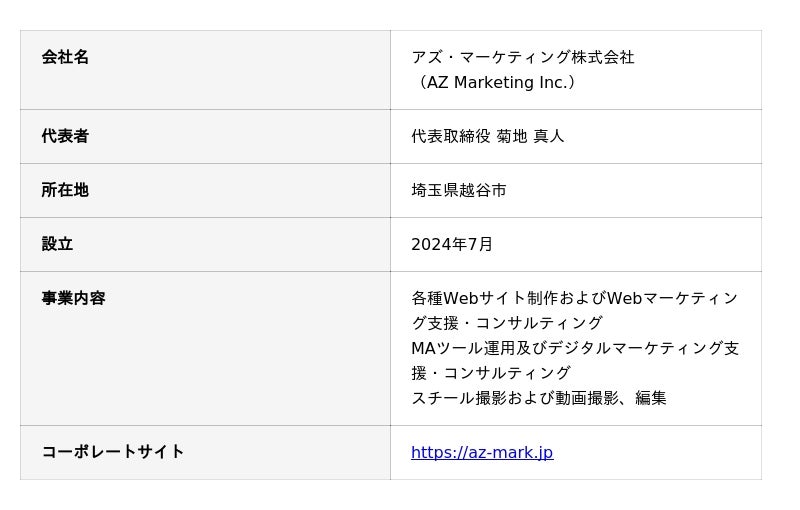Image resolution: width=800 pixels, height=510 pixels.
Task: Click the 援・コンサルティング line
Action: click(491, 373)
